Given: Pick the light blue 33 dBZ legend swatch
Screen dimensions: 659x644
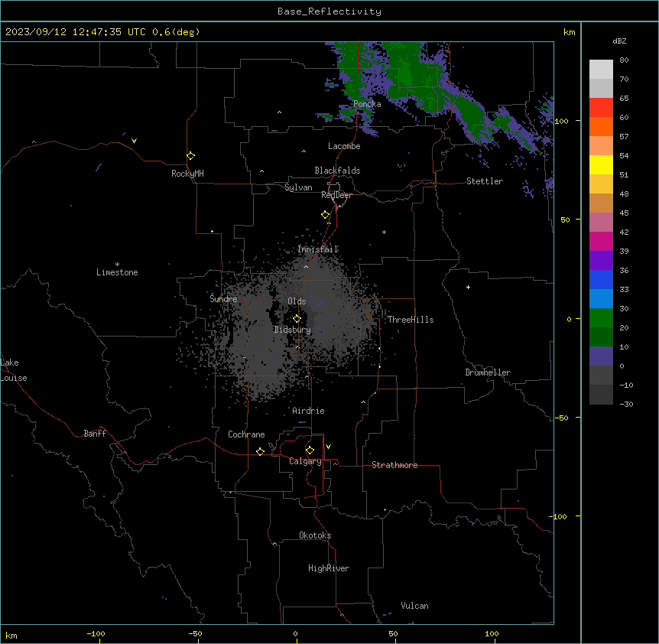Looking at the screenshot, I should (601, 298).
